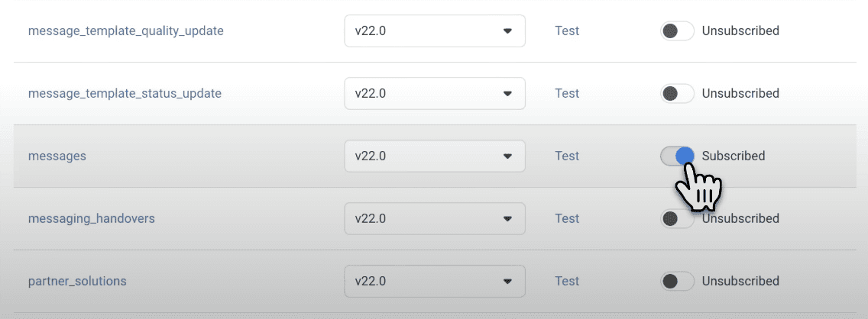Toggle message_template_quality_update subscription switch
Screen dimensions: 868x319
pos(677,31)
